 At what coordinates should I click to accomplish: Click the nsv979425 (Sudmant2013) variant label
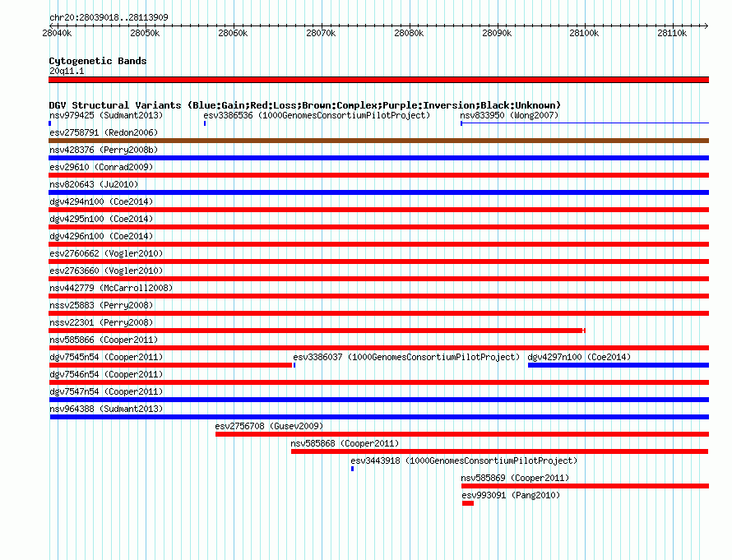click(x=106, y=115)
